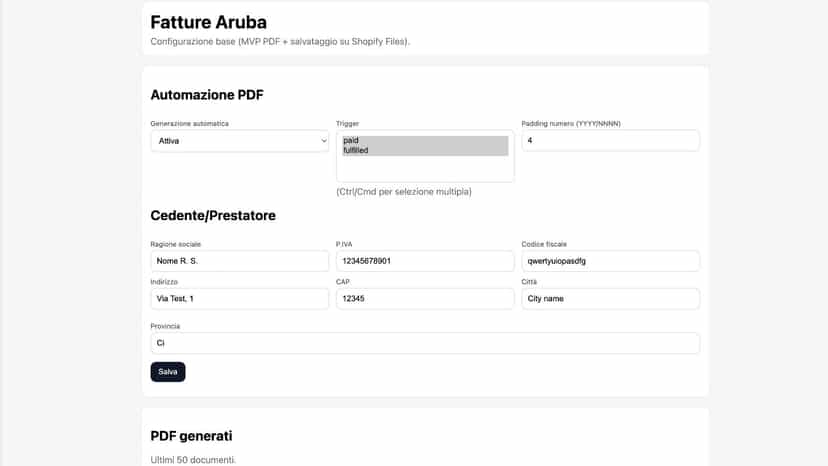Image resolution: width=828 pixels, height=466 pixels.
Task: Click the Provincia input field
Action: tap(425, 343)
